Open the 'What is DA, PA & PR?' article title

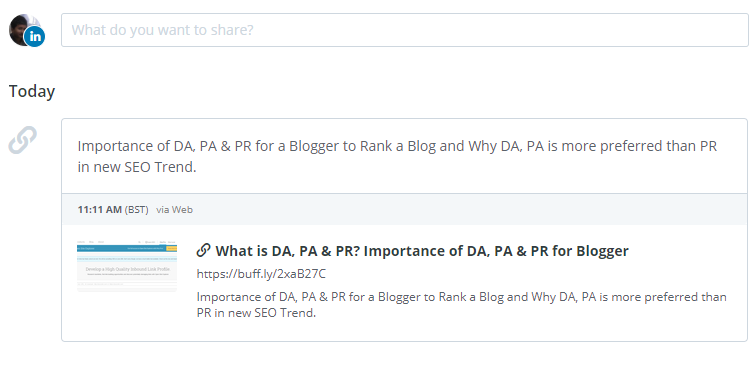422,251
